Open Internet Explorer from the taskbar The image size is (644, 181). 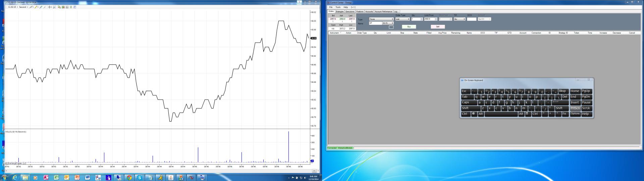[15, 178]
